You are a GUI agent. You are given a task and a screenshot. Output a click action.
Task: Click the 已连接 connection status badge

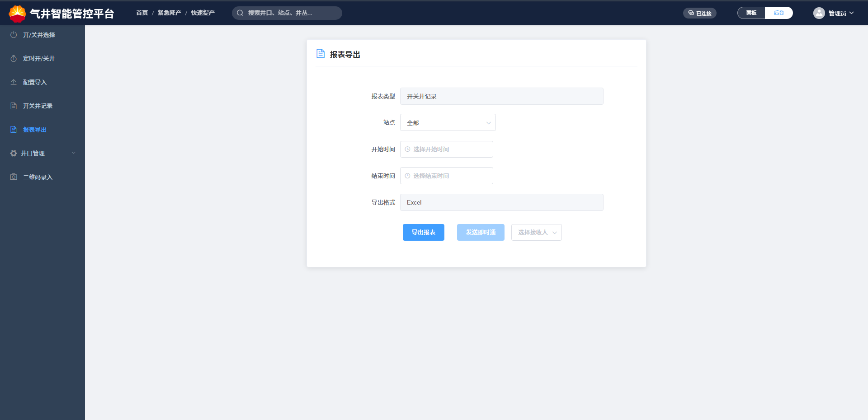coord(699,13)
